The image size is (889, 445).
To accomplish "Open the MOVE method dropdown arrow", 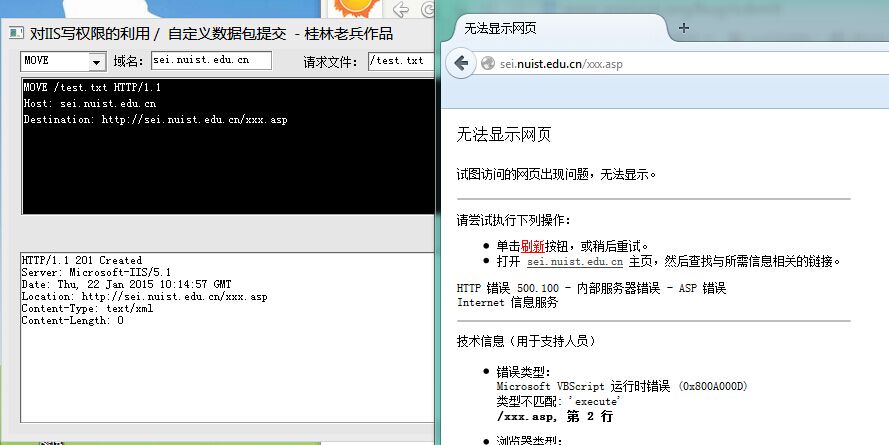I will click(97, 62).
